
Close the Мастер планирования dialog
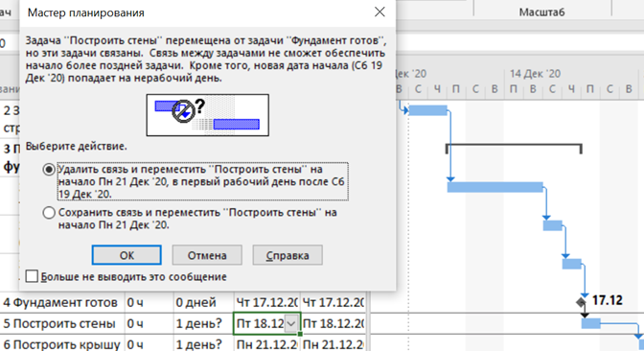click(x=379, y=12)
